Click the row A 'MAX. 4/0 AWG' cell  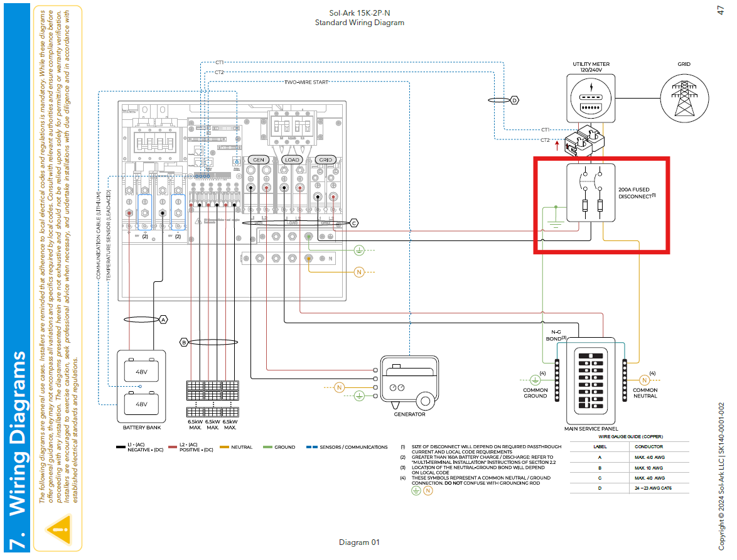[x=650, y=457]
